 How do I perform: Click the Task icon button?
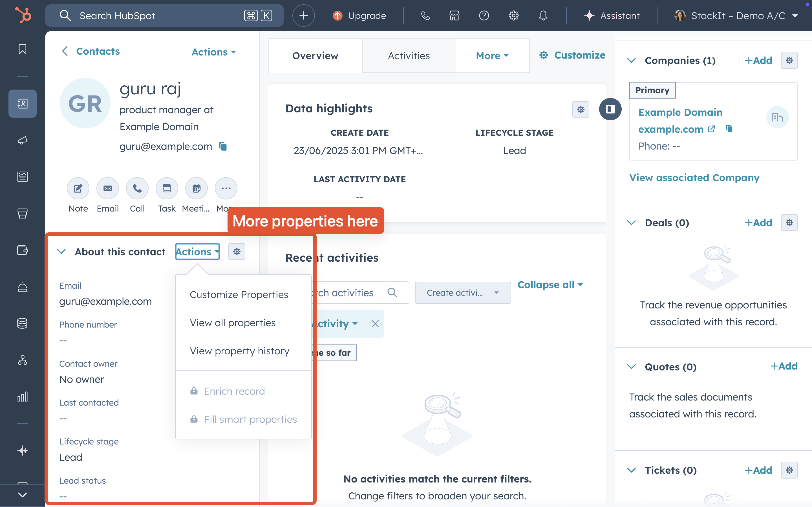click(167, 188)
